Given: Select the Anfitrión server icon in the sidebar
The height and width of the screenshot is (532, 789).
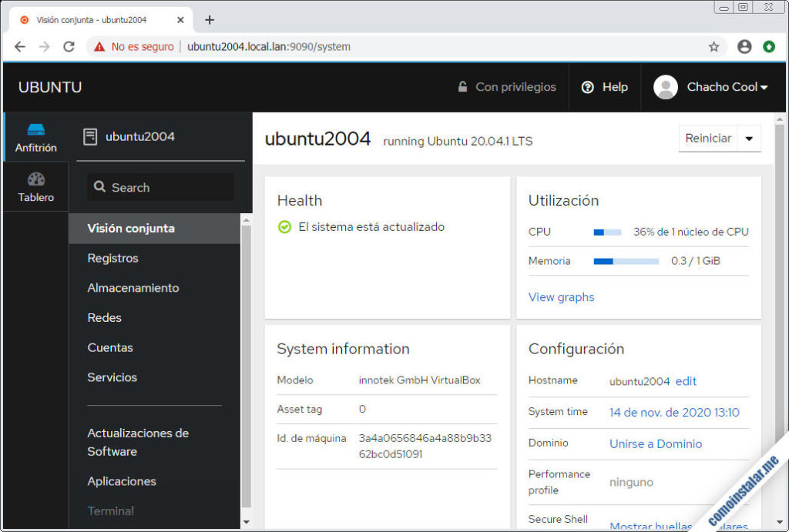Looking at the screenshot, I should (35, 136).
